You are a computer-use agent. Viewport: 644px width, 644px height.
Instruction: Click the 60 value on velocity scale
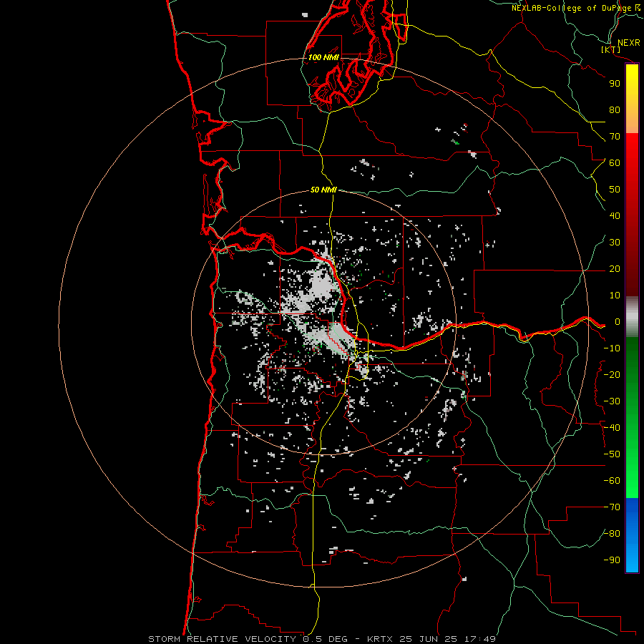[x=615, y=163]
